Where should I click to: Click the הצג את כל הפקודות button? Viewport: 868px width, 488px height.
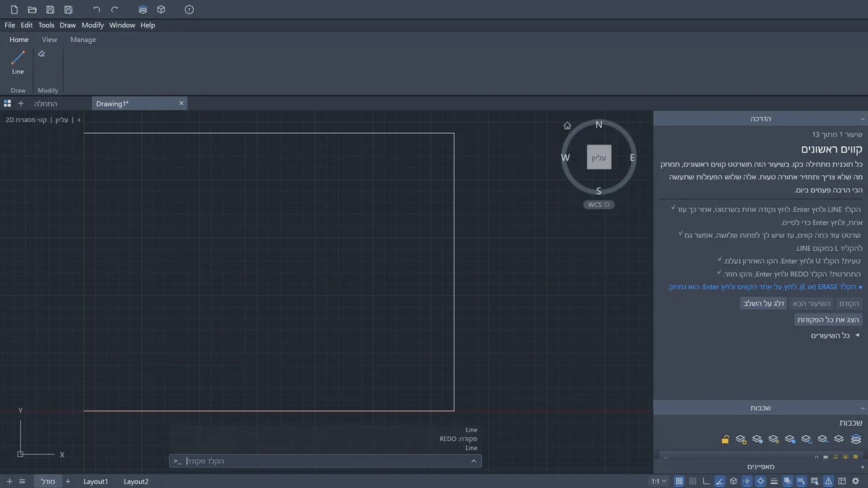828,320
